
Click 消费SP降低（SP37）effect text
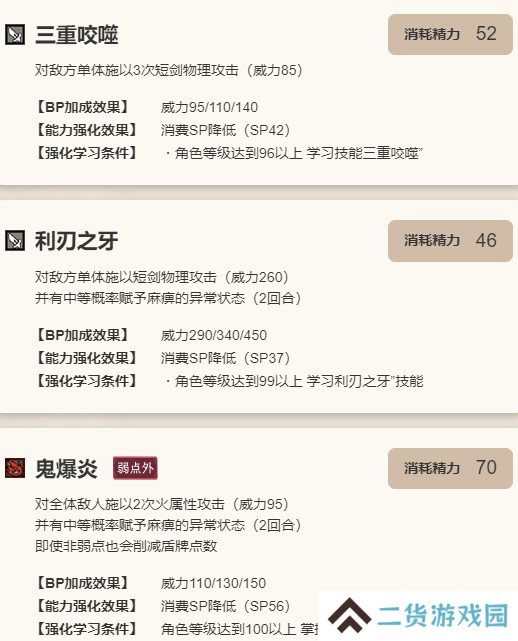[x=226, y=359]
